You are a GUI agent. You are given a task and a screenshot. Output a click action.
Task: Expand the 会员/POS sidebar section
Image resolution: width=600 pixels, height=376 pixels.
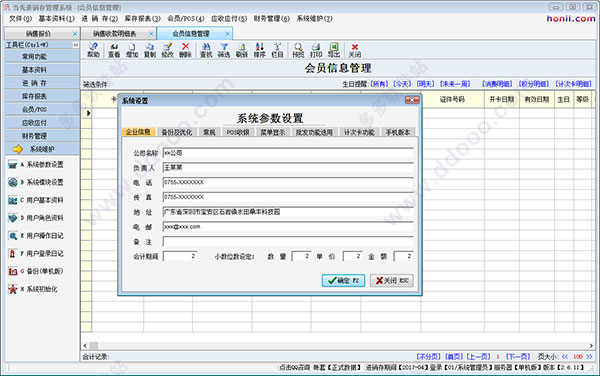(42, 109)
